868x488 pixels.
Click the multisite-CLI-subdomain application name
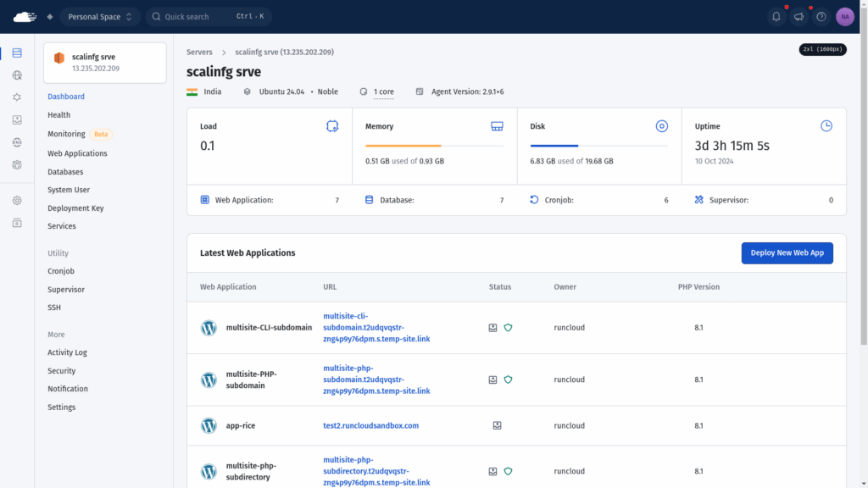pyautogui.click(x=269, y=328)
